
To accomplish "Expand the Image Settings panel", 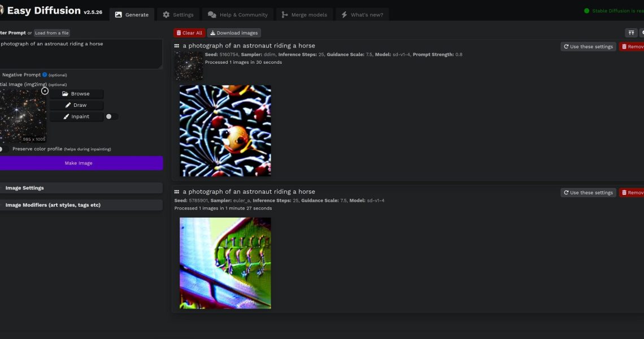I will [x=81, y=188].
